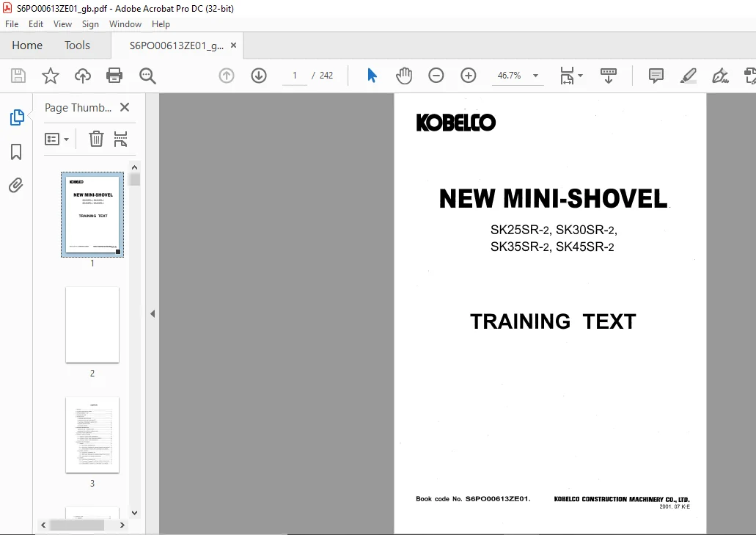Collapse the navigation pane arrow
The width and height of the screenshot is (756, 535).
[x=153, y=314]
